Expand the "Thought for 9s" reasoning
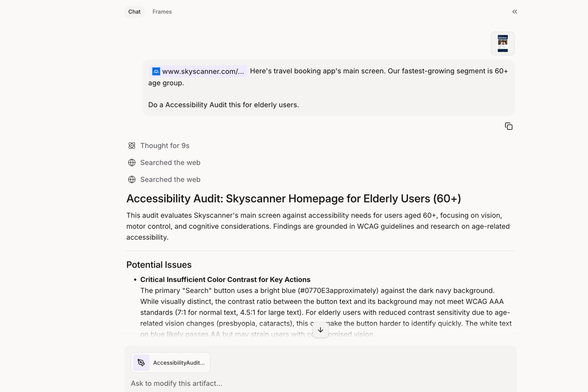 [x=165, y=146]
